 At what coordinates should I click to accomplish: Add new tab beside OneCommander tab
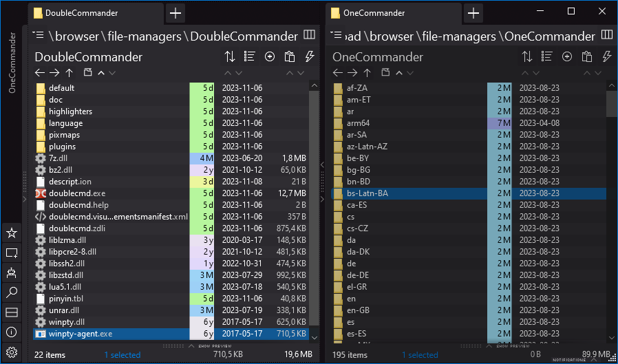pos(473,12)
